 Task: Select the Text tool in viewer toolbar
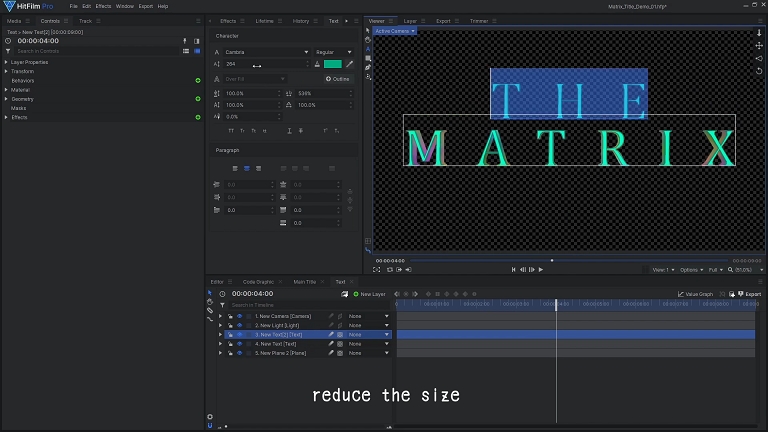[x=369, y=50]
